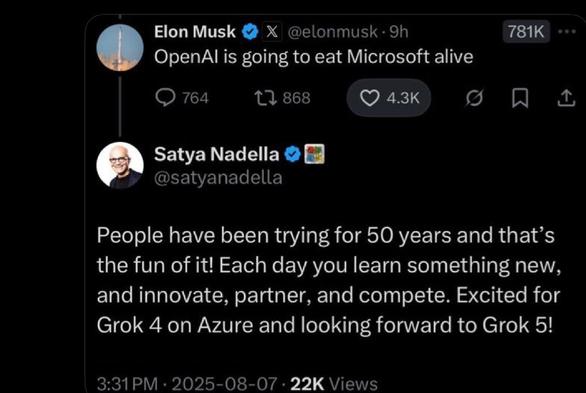Image resolution: width=586 pixels, height=393 pixels.
Task: Open the Grok explain icon on tweet
Action: point(475,98)
